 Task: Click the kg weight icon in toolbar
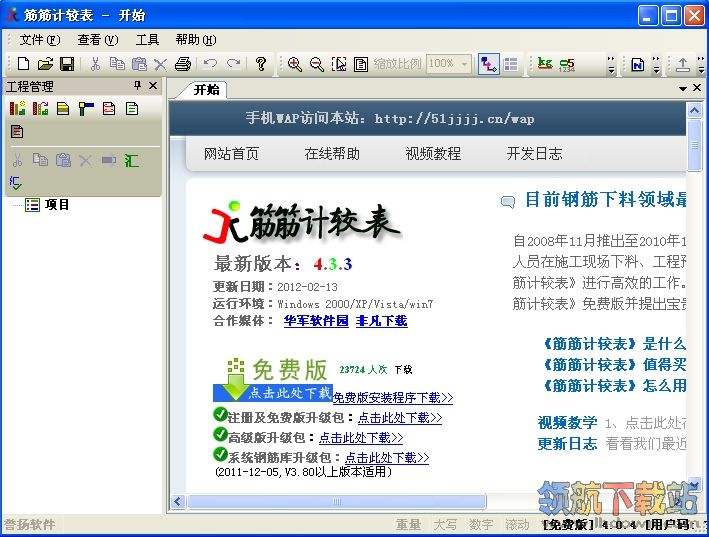(545, 64)
